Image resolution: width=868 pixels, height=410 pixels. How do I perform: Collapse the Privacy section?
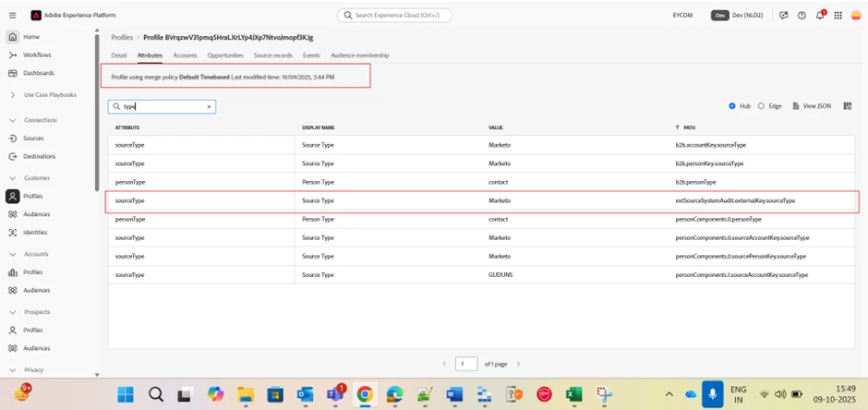pos(13,369)
